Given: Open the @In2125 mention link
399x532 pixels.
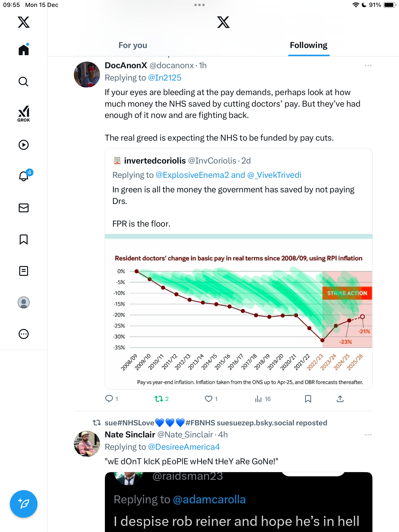Looking at the screenshot, I should point(165,78).
